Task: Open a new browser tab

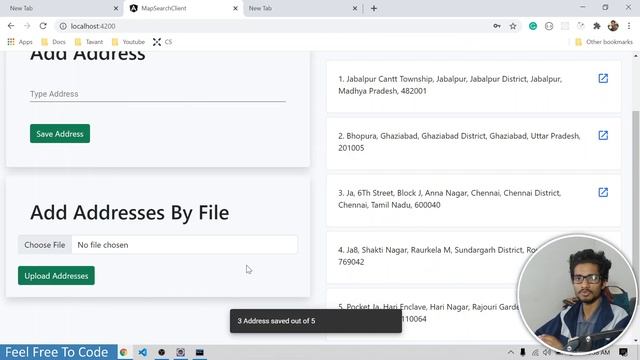Action: 374,8
